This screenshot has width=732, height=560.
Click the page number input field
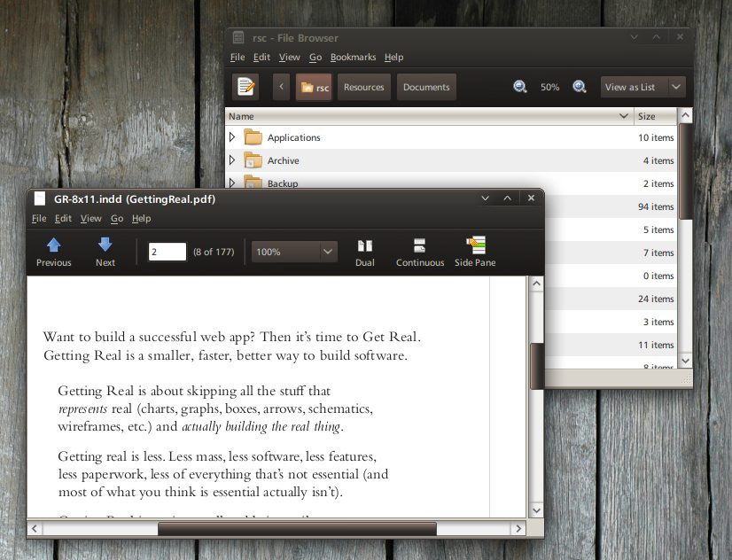[167, 252]
